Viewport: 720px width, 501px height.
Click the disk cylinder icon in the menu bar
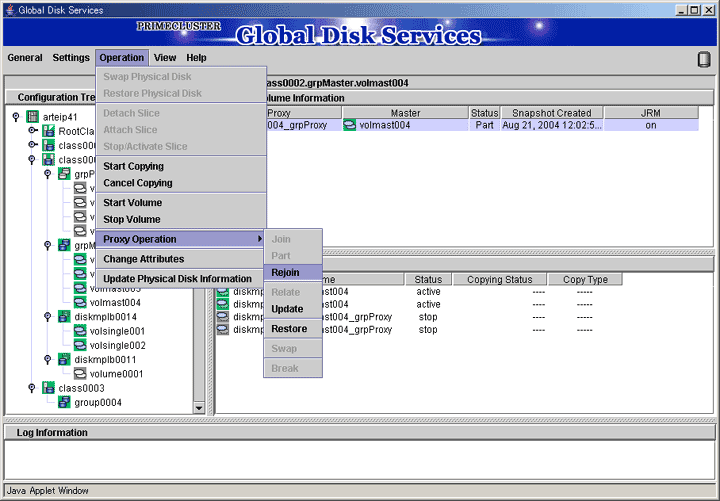[x=704, y=60]
